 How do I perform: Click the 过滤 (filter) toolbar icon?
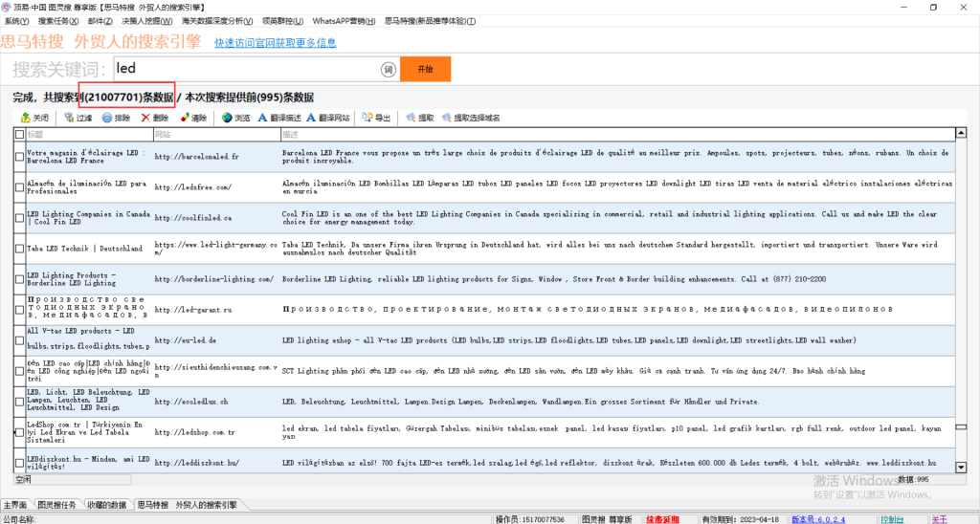coord(69,118)
